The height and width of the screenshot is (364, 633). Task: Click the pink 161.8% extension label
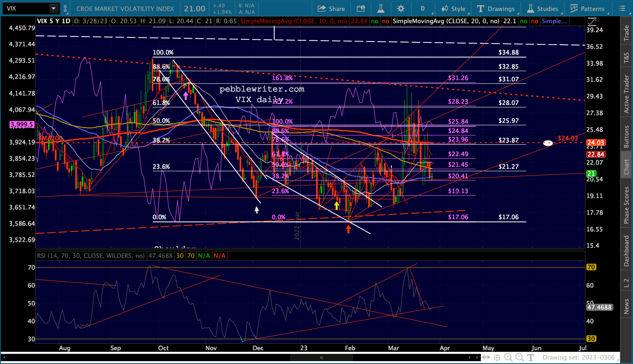282,78
